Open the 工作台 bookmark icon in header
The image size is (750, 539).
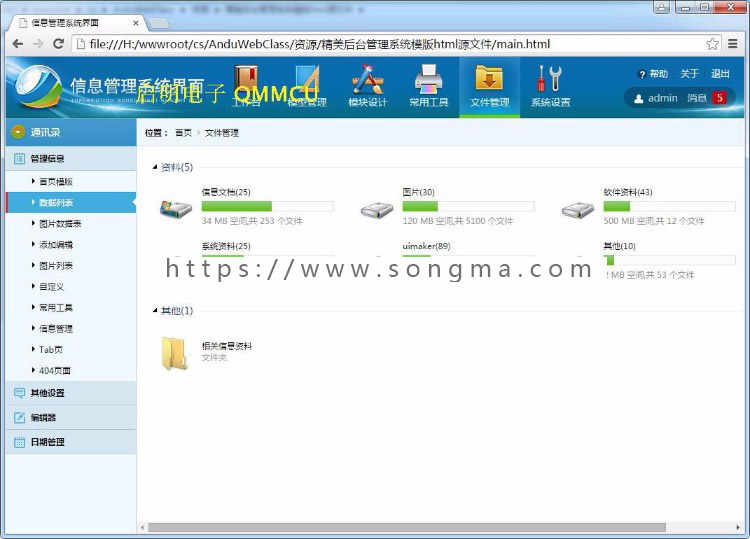point(246,79)
